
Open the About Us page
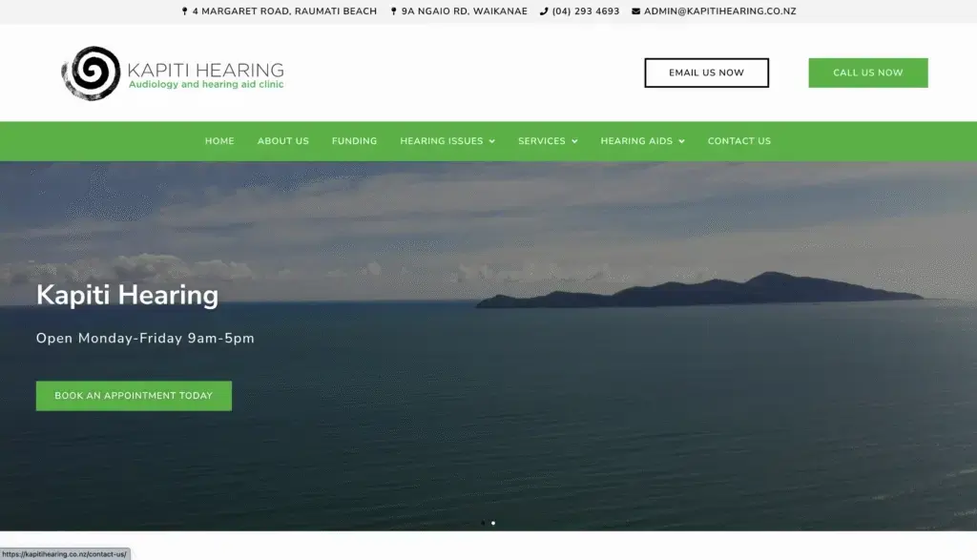282,140
